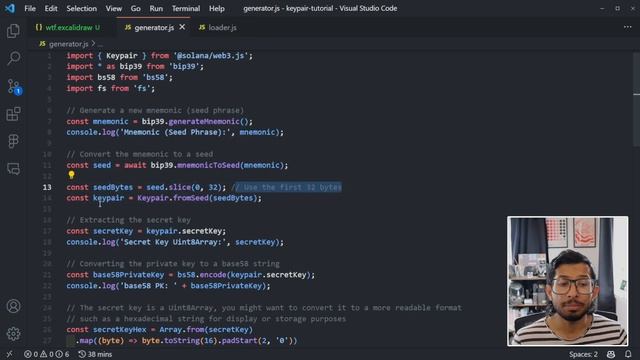Show errors and warnings count in status bar
Image resolution: width=640 pixels, height=360 pixels.
[46, 354]
